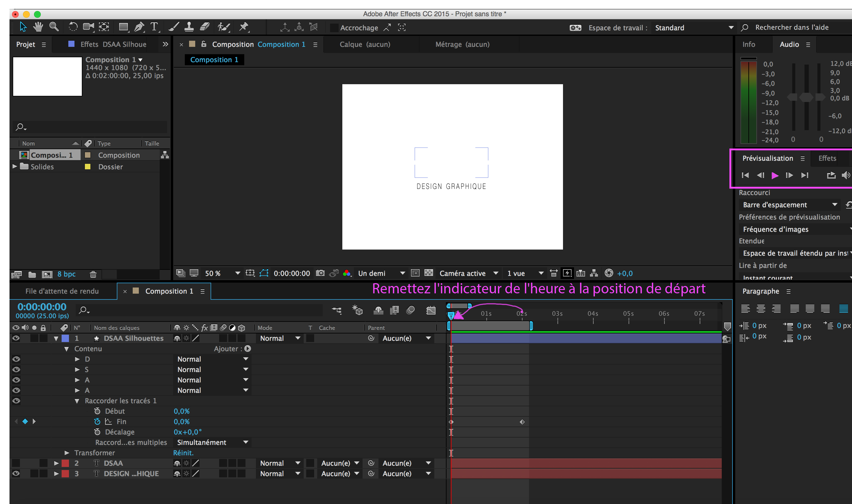Select the Type text tool
The image size is (852, 504).
point(154,27)
